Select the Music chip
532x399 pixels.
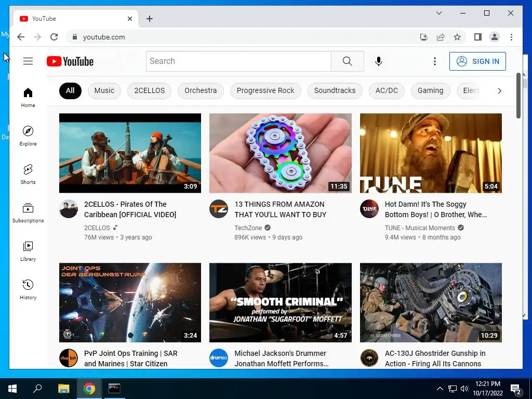coord(104,90)
